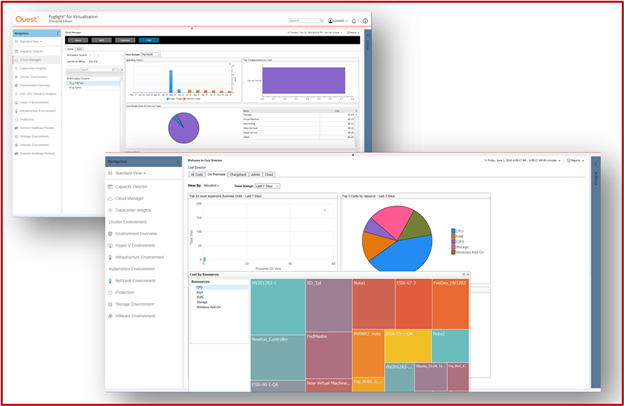The image size is (624, 406).
Task: Select IOPS in the Resources list
Action: coord(200,297)
